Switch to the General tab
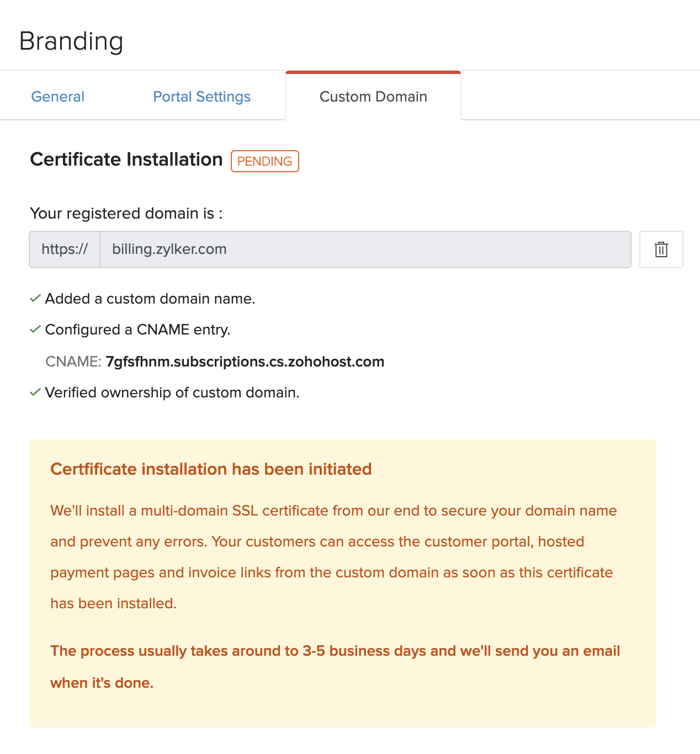The image size is (700, 754). [57, 96]
